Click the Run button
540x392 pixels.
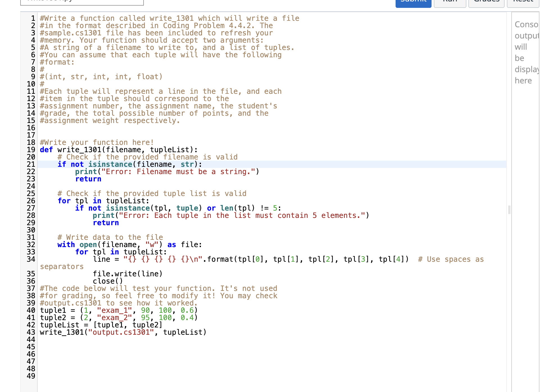pos(450,2)
